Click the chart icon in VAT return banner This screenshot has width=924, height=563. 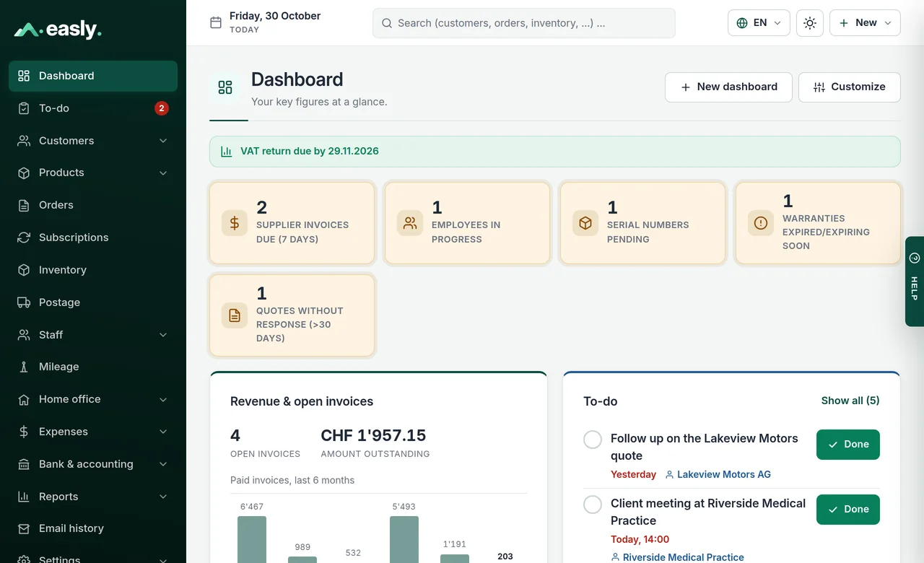227,152
